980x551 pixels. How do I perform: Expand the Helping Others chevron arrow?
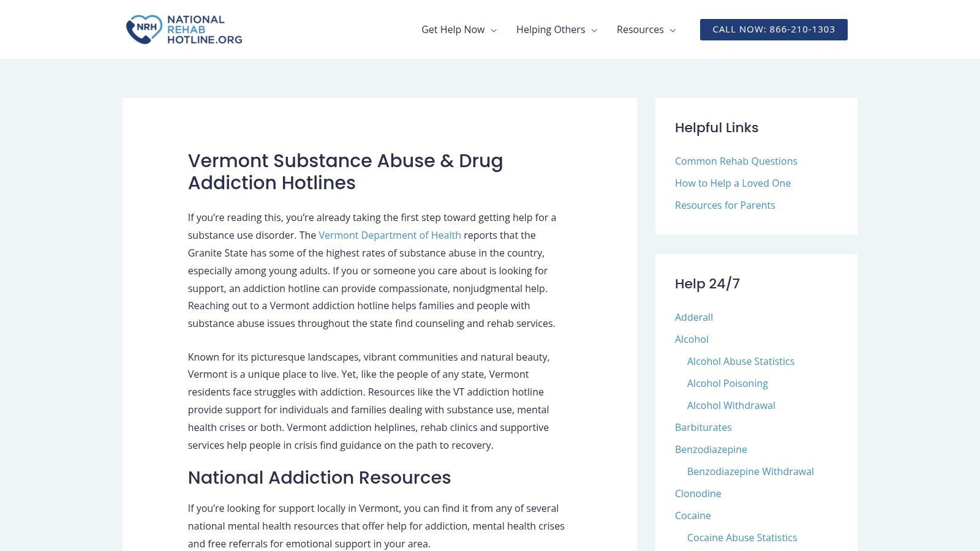pyautogui.click(x=594, y=30)
